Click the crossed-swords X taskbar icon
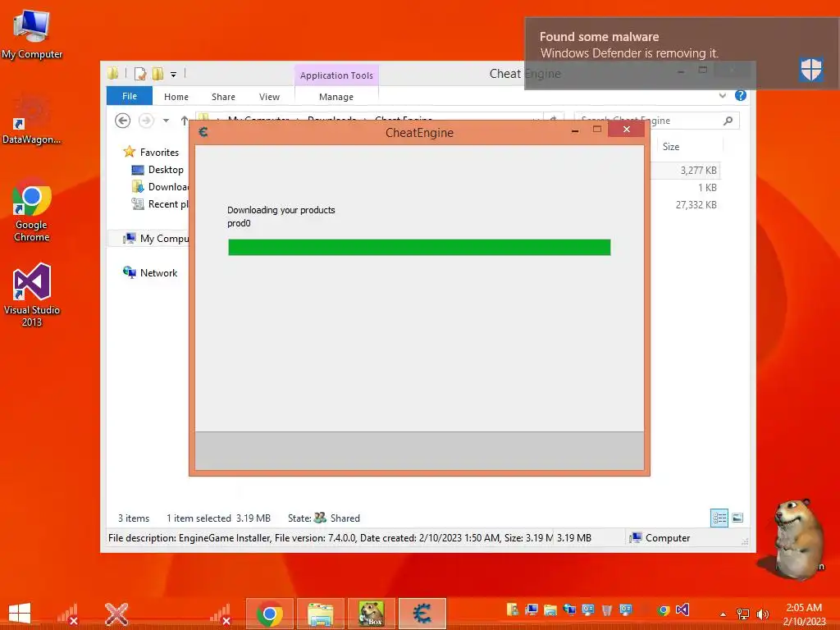 click(116, 614)
